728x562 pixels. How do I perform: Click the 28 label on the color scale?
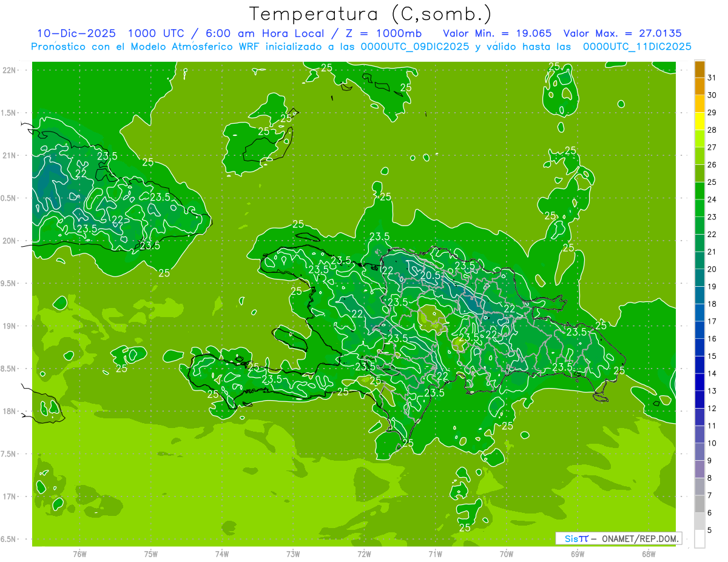(x=712, y=130)
